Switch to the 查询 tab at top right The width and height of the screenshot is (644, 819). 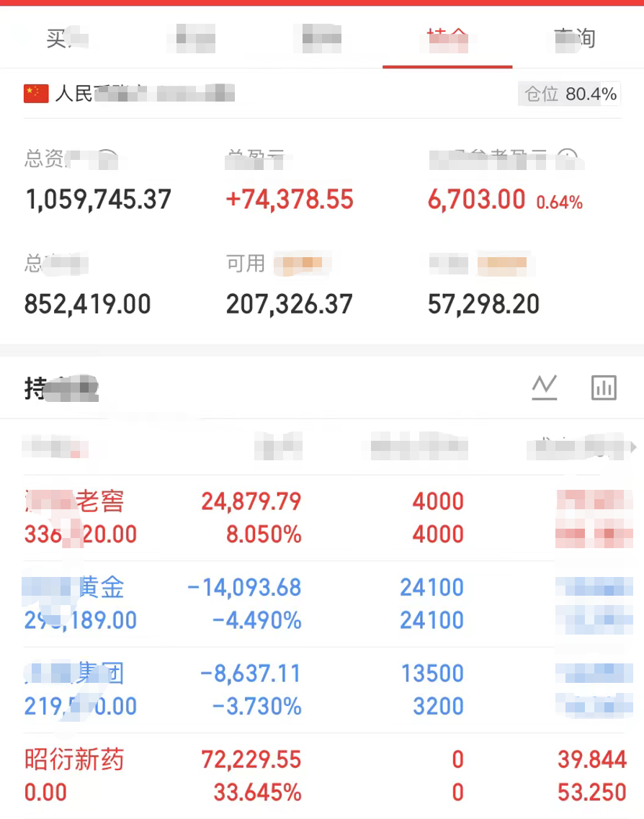(575, 39)
